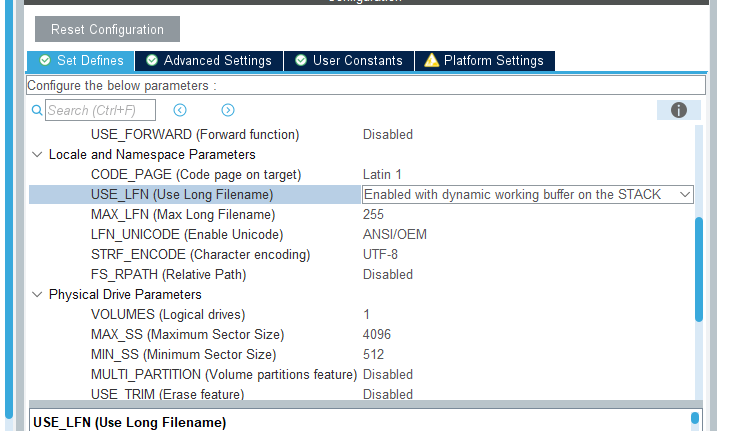Click the User Constants check icon
The height and width of the screenshot is (431, 737).
(300, 61)
